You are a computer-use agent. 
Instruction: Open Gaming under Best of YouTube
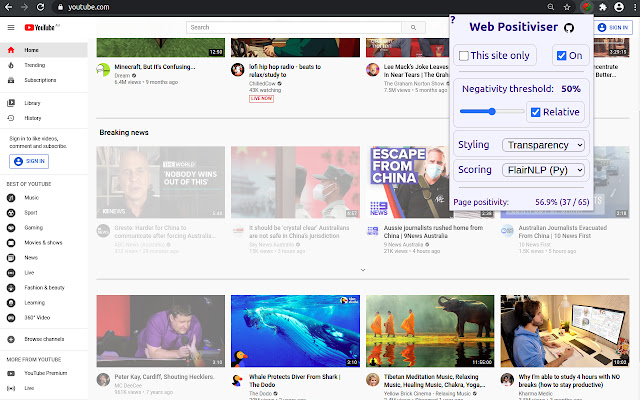pyautogui.click(x=44, y=228)
